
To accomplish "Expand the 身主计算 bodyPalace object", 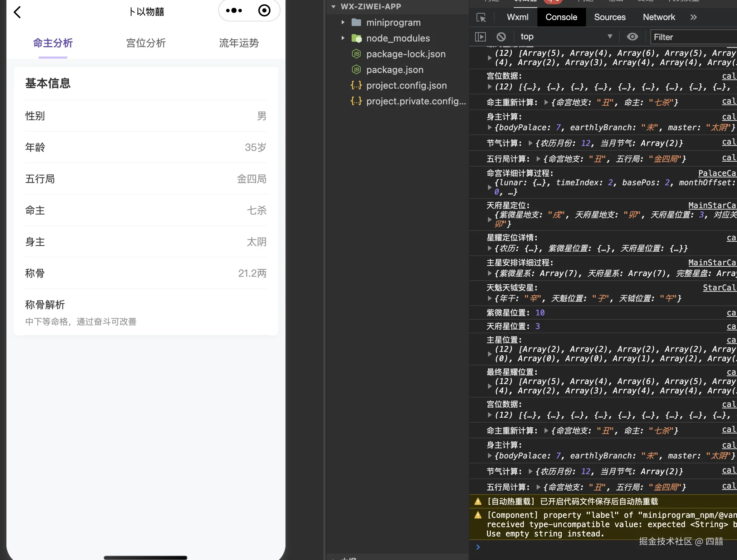I will point(490,127).
